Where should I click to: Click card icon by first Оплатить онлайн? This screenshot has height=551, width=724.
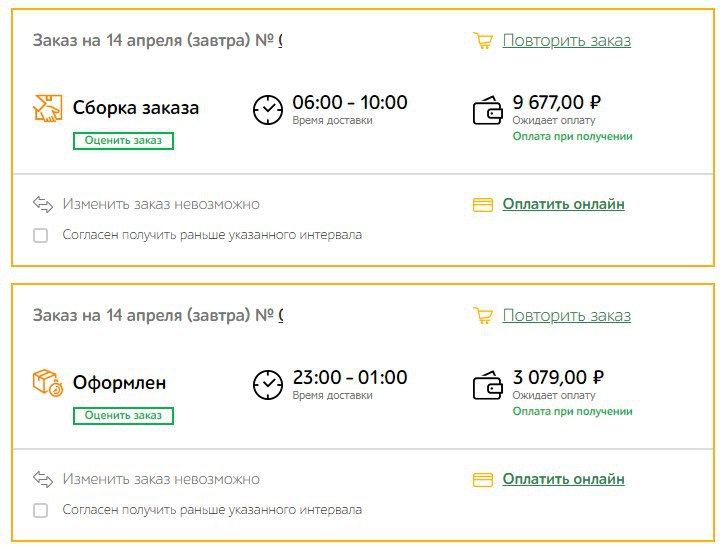[483, 205]
